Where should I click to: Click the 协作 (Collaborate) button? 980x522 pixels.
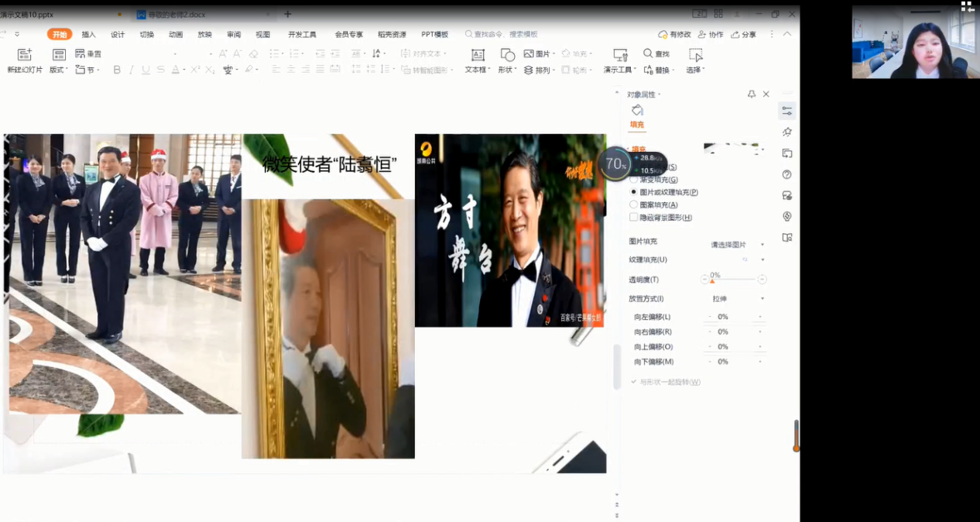(x=711, y=34)
